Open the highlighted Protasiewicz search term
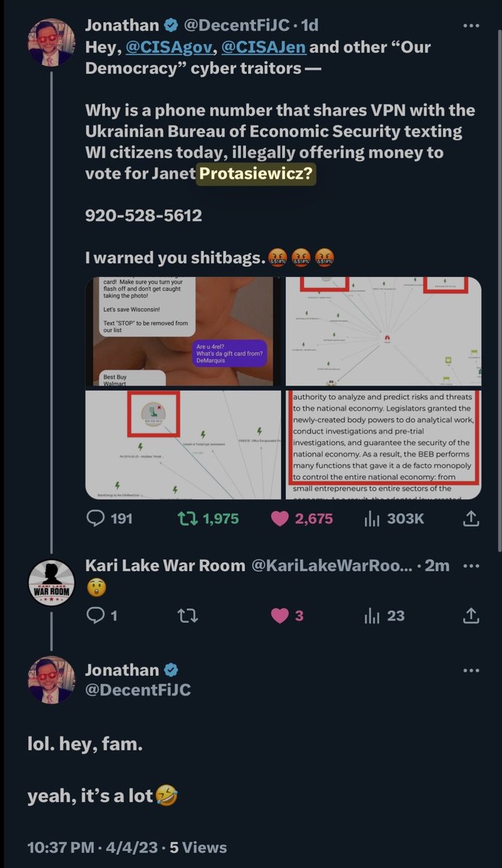Screen dimensions: 502x868 256,174
